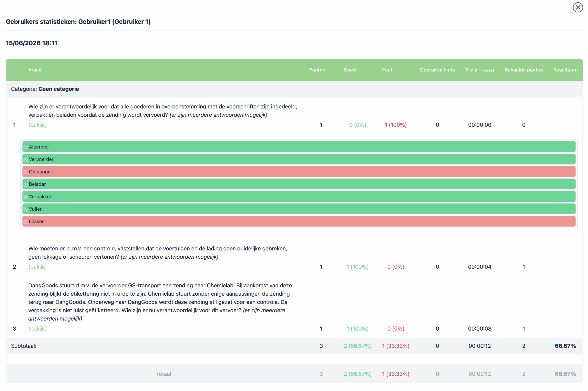Viewport: 588px width, 391px height.
Task: Toggle the Ontvanger answer checkbox
Action: (x=25, y=172)
